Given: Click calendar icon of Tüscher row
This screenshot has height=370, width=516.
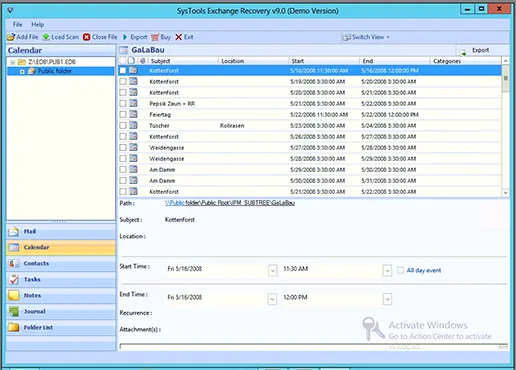Looking at the screenshot, I should 133,125.
